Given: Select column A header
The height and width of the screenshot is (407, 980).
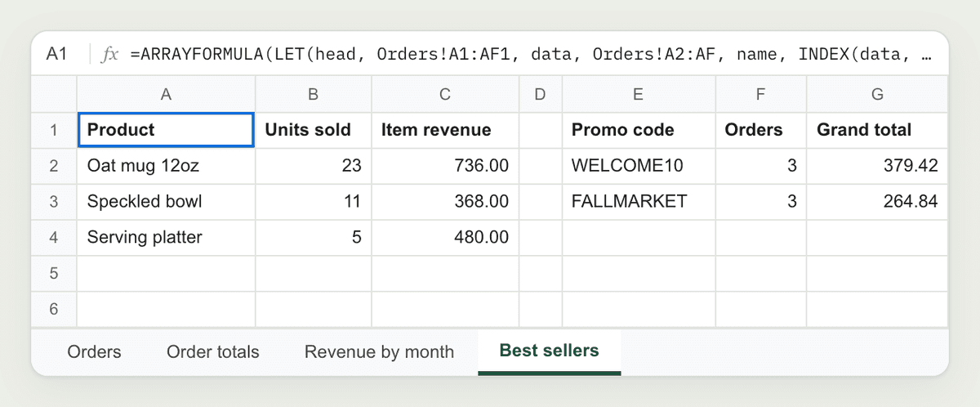Looking at the screenshot, I should (x=166, y=95).
